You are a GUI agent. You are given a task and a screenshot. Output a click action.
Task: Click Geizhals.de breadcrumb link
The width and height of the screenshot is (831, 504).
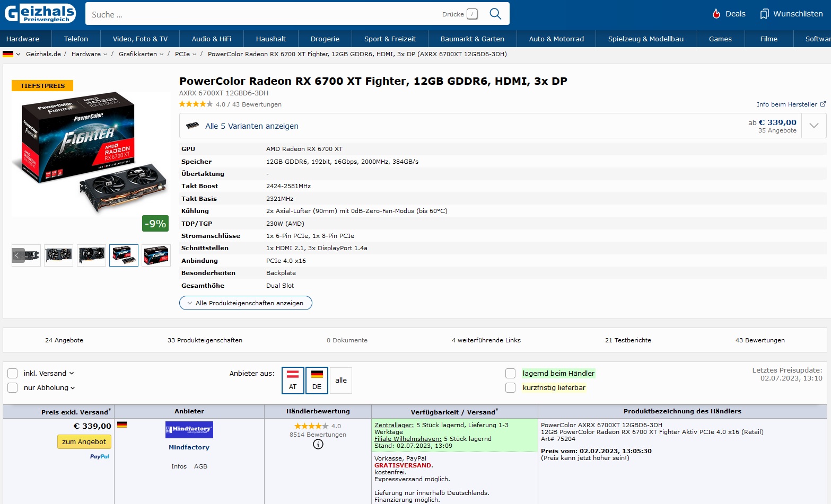pos(43,54)
